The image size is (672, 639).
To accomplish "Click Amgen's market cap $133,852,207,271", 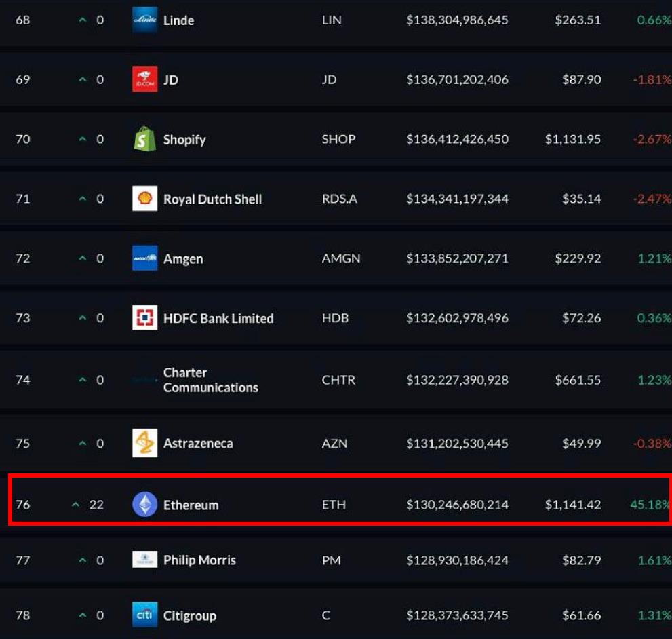I will click(x=457, y=258).
